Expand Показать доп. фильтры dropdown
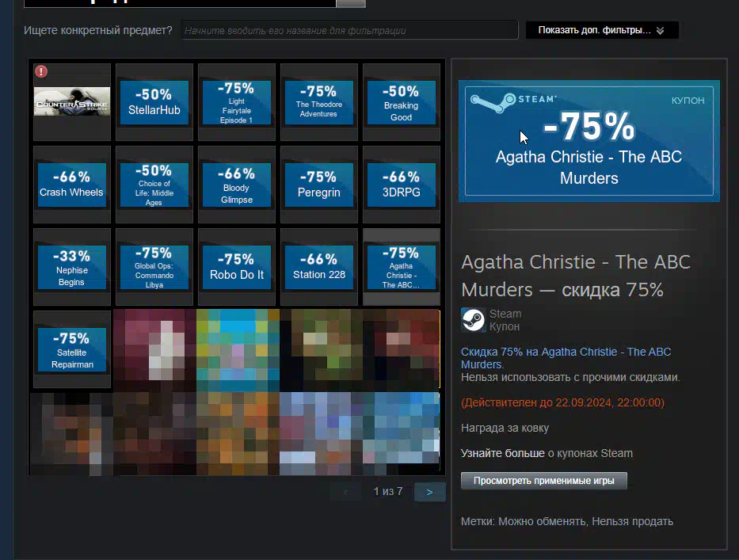 (x=602, y=30)
